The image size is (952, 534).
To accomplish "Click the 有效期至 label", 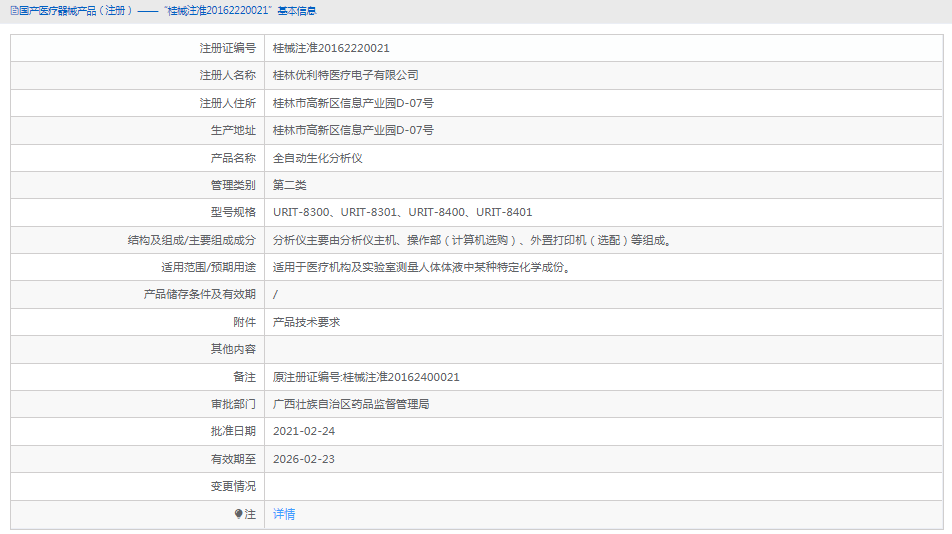I will [x=233, y=459].
